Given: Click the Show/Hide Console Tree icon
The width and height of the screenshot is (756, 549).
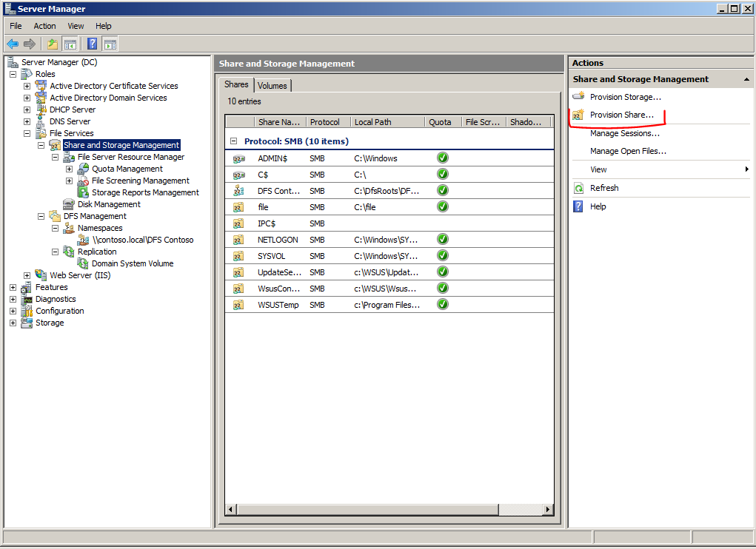Looking at the screenshot, I should coord(70,44).
